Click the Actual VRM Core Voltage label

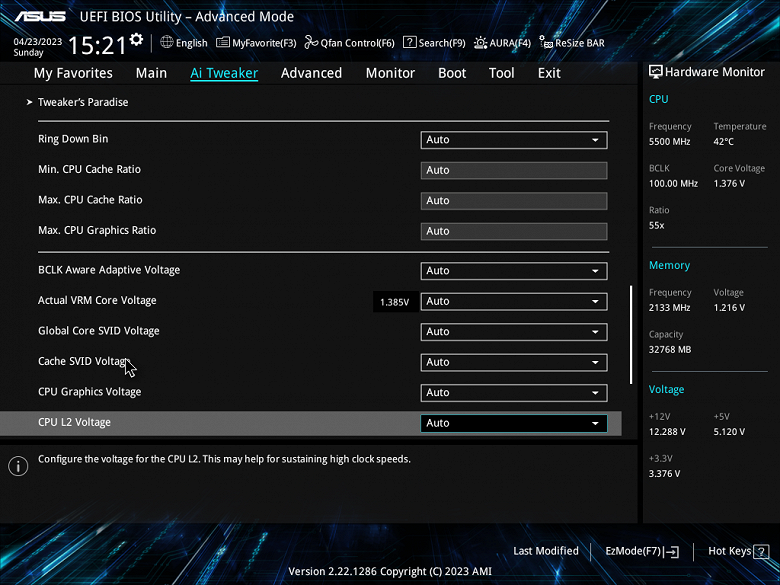point(97,300)
